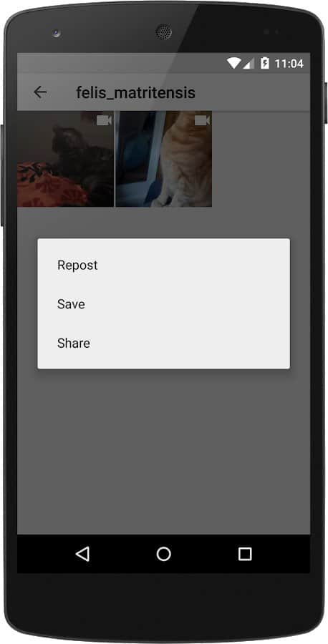This screenshot has height=644, width=328.
Task: Tap the Android back triangle button
Action: (x=82, y=554)
